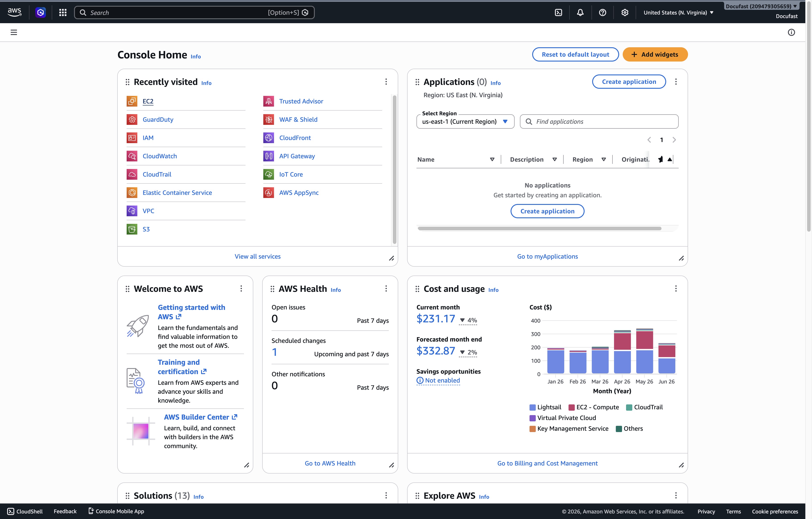Image resolution: width=812 pixels, height=519 pixels.
Task: Open Training and certification link
Action: click(182, 367)
